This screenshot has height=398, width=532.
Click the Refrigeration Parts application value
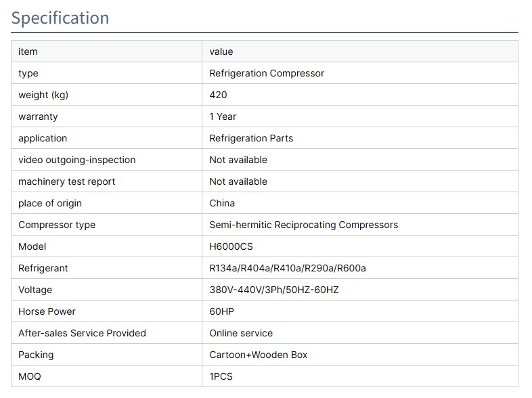(x=251, y=138)
